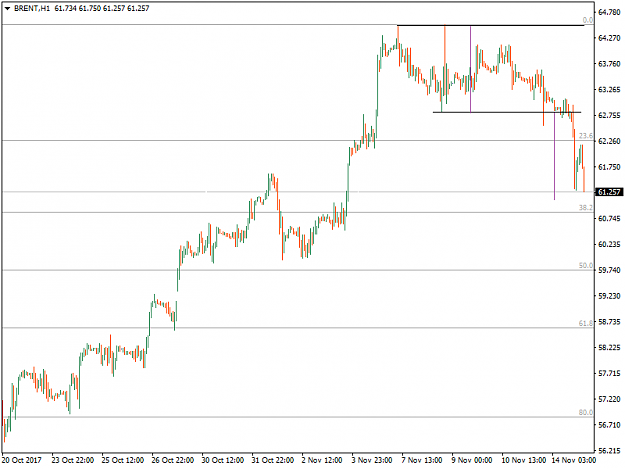
Task: Select the 31 Oct 22:00 time axis label
Action: coord(273,460)
